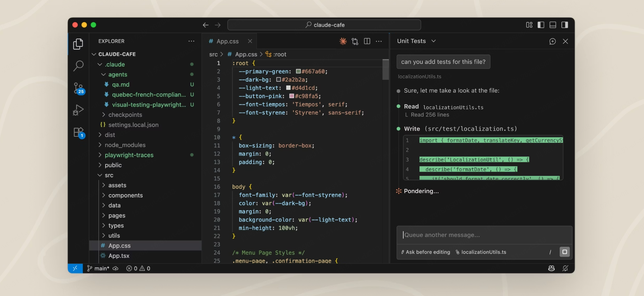Toggle notifications bell in status bar
The image size is (644, 296).
pos(565,268)
